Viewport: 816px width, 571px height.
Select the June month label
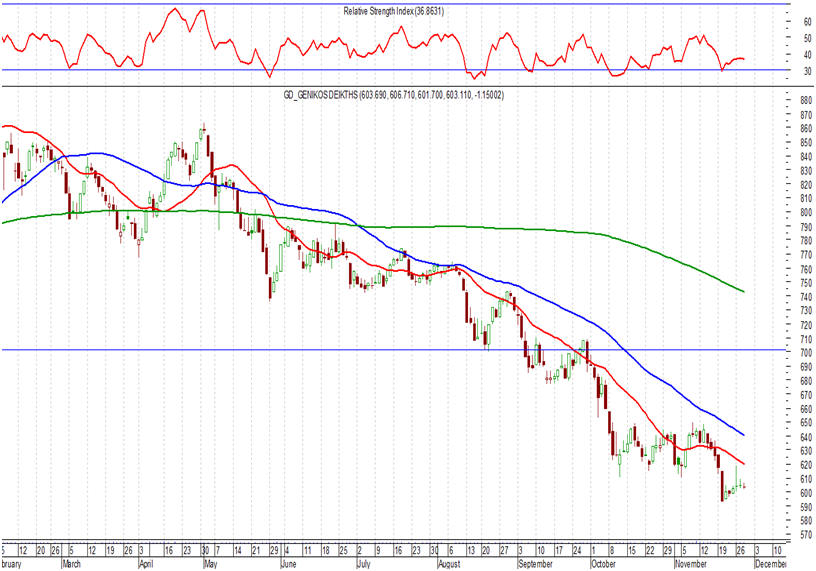click(x=288, y=564)
